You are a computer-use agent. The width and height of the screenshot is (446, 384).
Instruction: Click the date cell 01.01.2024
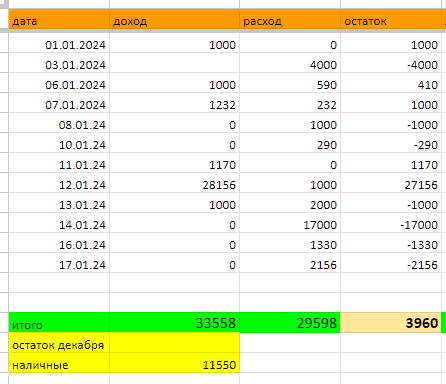(x=59, y=43)
